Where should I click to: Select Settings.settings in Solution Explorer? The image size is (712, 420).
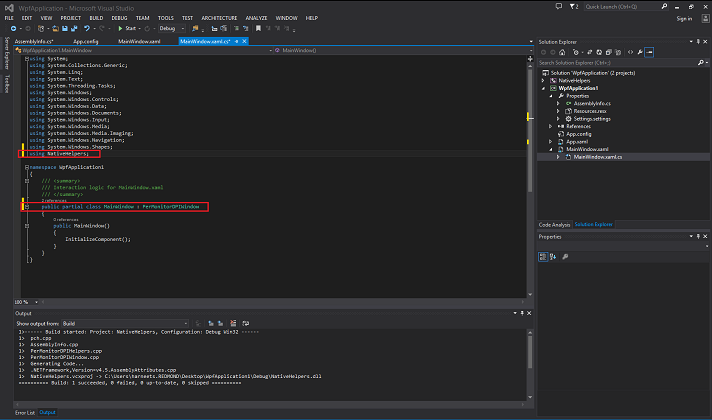[592, 119]
